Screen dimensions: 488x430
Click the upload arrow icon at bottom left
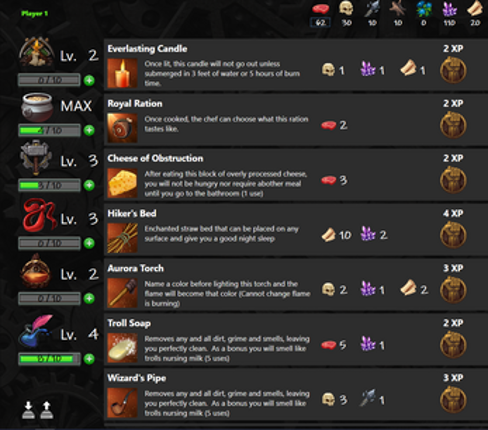tap(47, 410)
